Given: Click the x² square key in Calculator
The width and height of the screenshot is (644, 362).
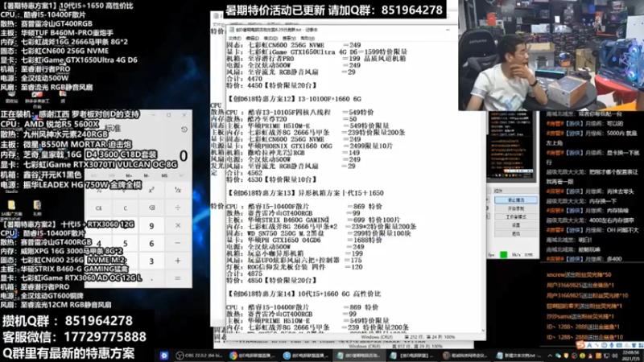Looking at the screenshot, I should (x=151, y=190).
